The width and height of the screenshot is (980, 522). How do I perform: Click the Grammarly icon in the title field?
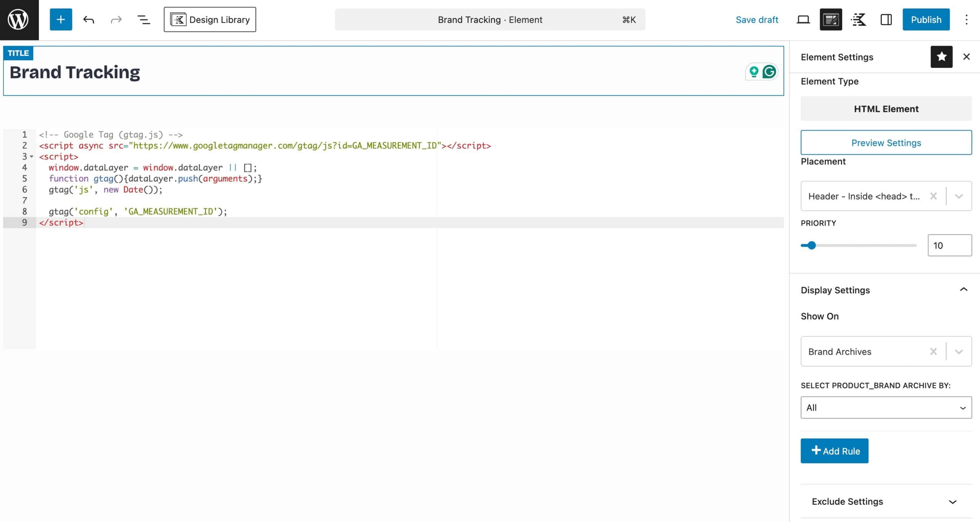pos(769,71)
